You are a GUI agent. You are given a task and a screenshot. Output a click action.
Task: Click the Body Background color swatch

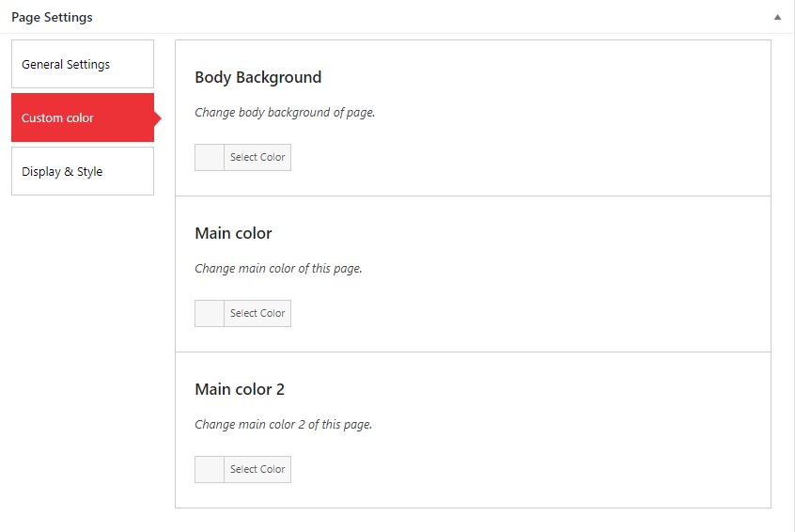coord(210,158)
